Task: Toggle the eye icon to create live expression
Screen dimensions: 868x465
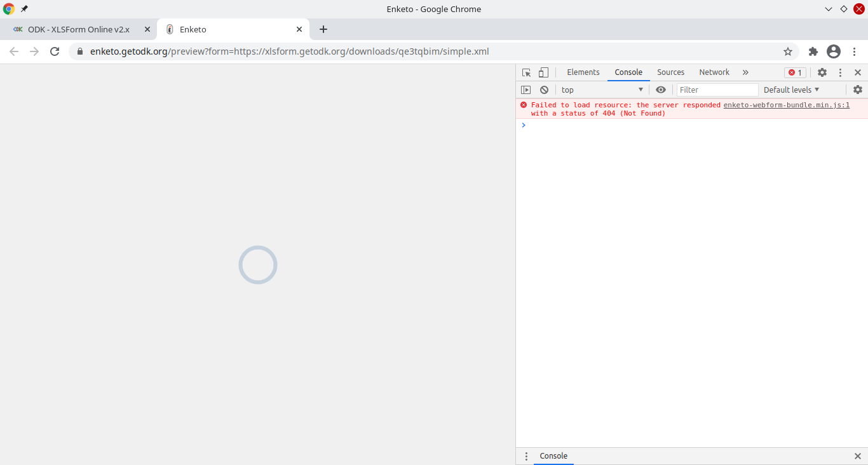Action: (x=661, y=90)
